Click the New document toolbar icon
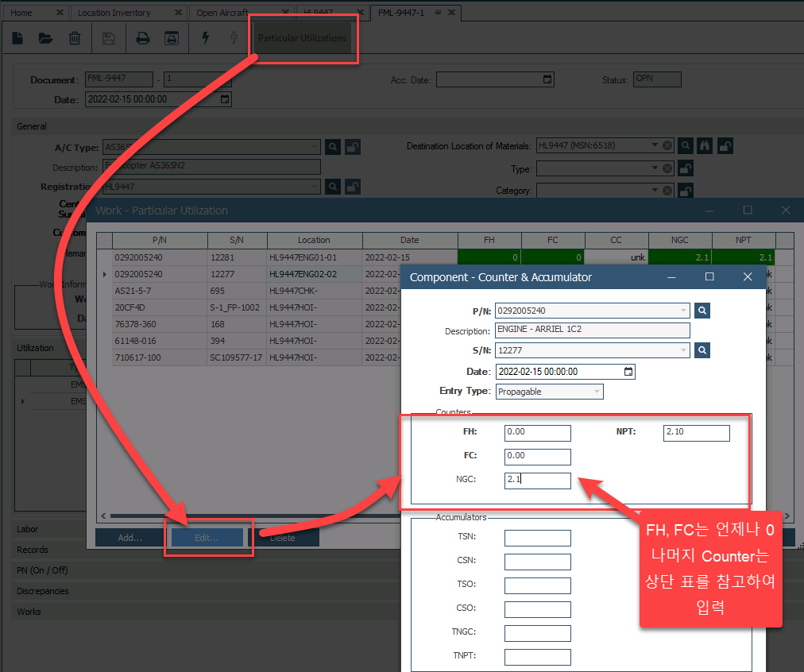Viewport: 804px width, 672px height. (x=18, y=38)
